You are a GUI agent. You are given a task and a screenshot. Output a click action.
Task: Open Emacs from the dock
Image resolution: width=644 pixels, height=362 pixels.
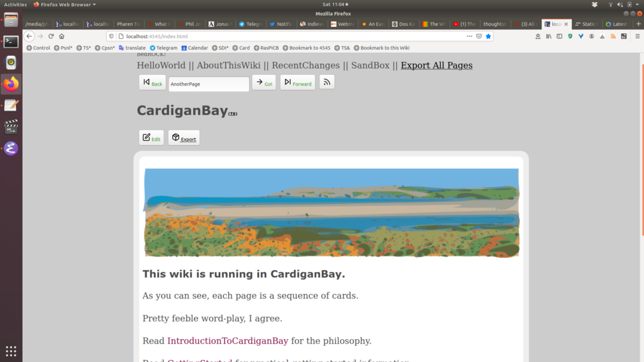[x=11, y=148]
